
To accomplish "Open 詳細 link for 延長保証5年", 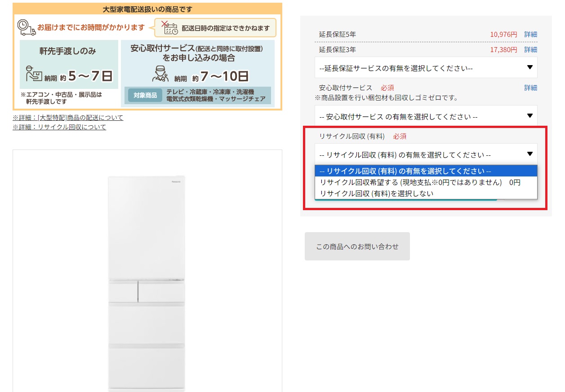I will pos(530,35).
